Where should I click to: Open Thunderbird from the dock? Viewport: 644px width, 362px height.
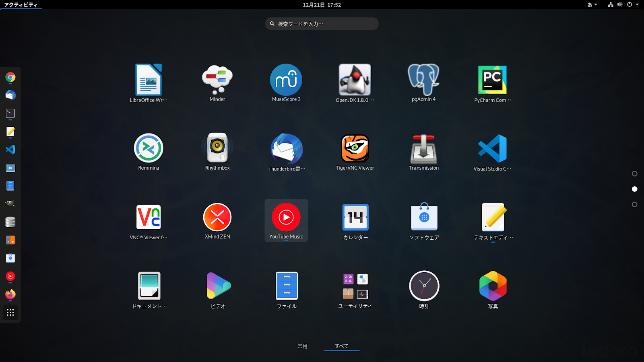click(x=10, y=95)
